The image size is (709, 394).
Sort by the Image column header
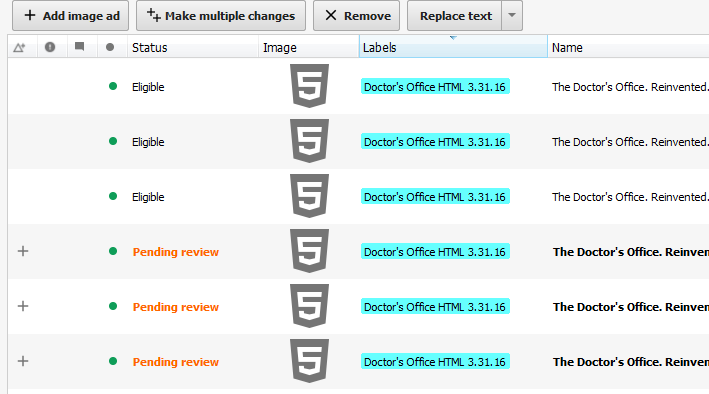(x=309, y=47)
